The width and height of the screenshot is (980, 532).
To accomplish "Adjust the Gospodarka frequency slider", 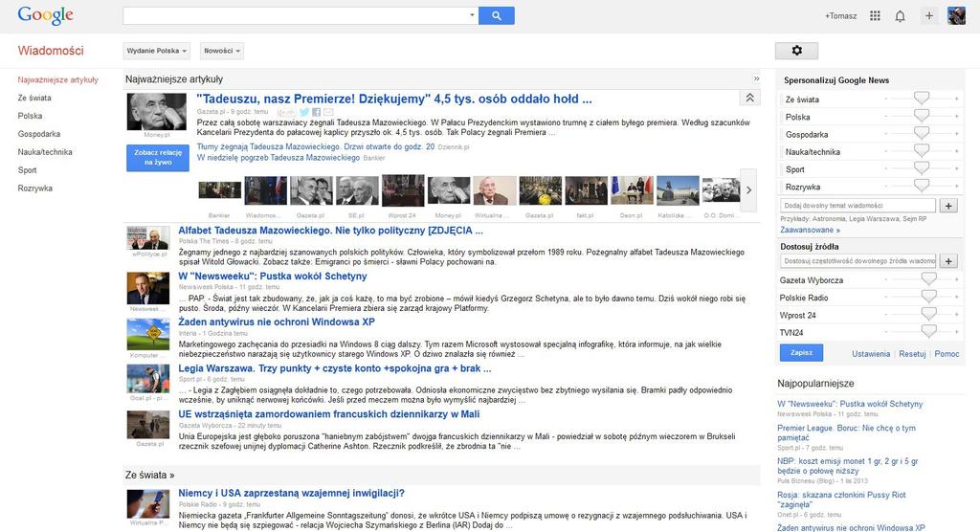I will (922, 134).
